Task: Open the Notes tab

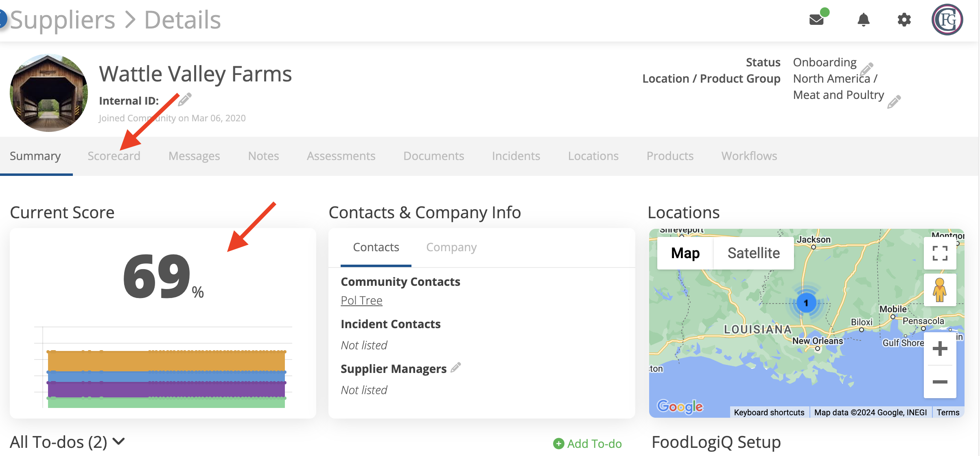Action: [263, 156]
